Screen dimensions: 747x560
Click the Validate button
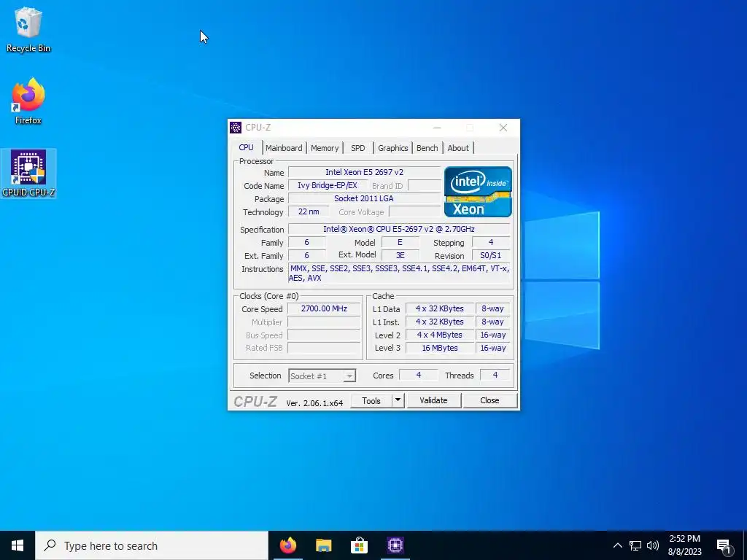pyautogui.click(x=433, y=400)
